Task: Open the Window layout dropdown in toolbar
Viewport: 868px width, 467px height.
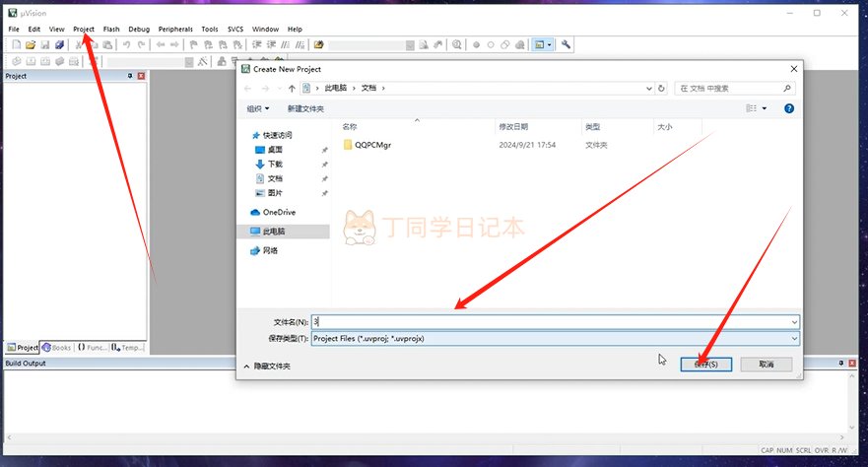Action: (549, 44)
